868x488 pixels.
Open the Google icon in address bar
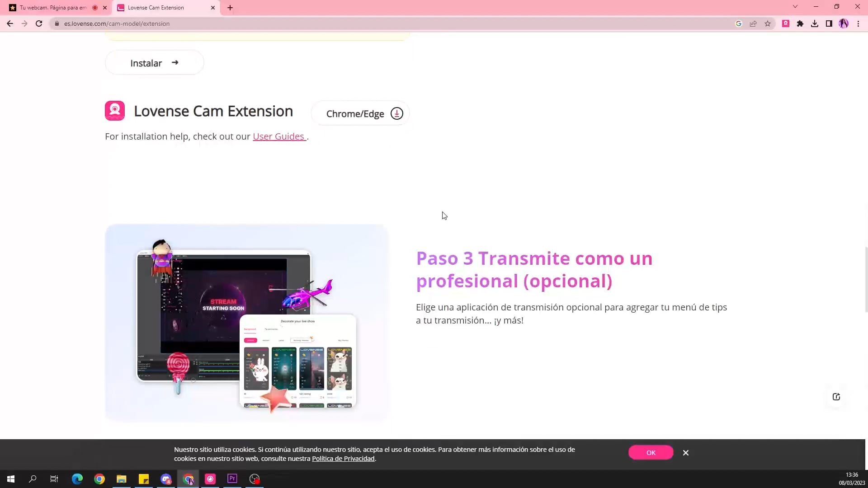pos(739,23)
